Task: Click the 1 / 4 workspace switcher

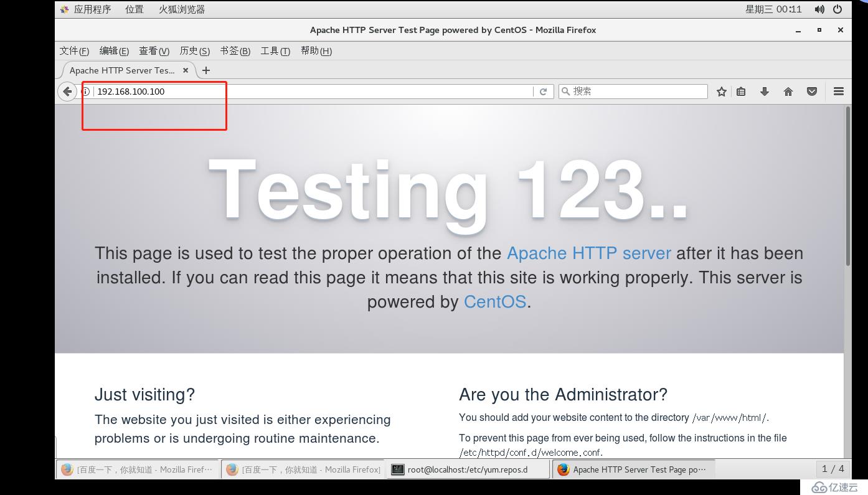Action: pos(833,469)
